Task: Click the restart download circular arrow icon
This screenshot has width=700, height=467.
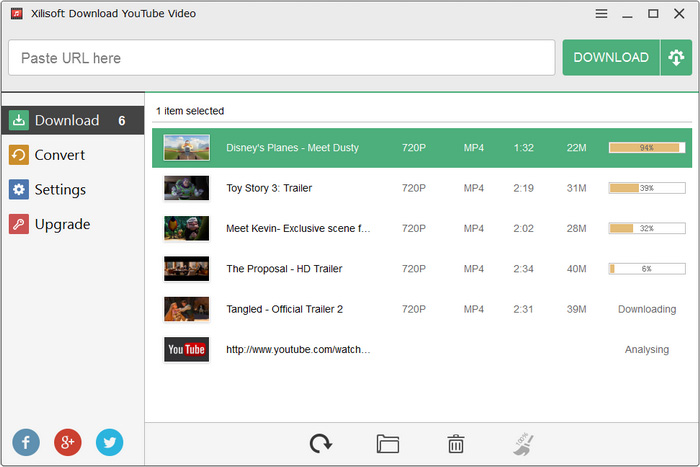Action: pyautogui.click(x=320, y=444)
